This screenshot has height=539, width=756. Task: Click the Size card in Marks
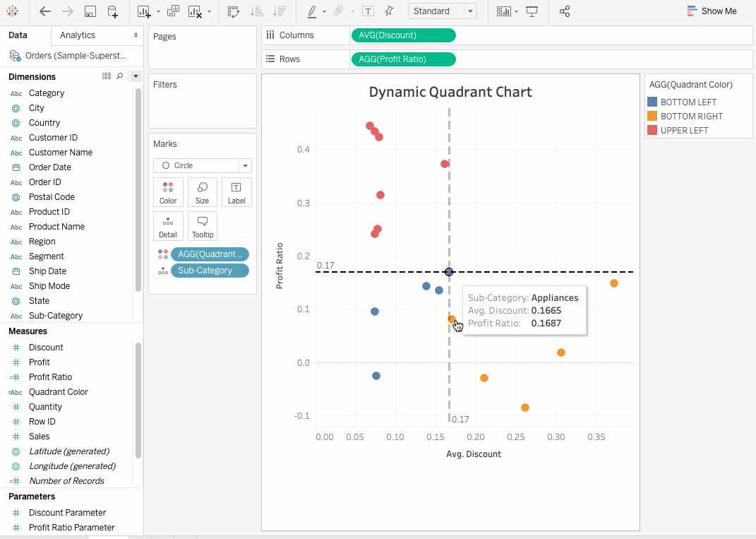202,192
